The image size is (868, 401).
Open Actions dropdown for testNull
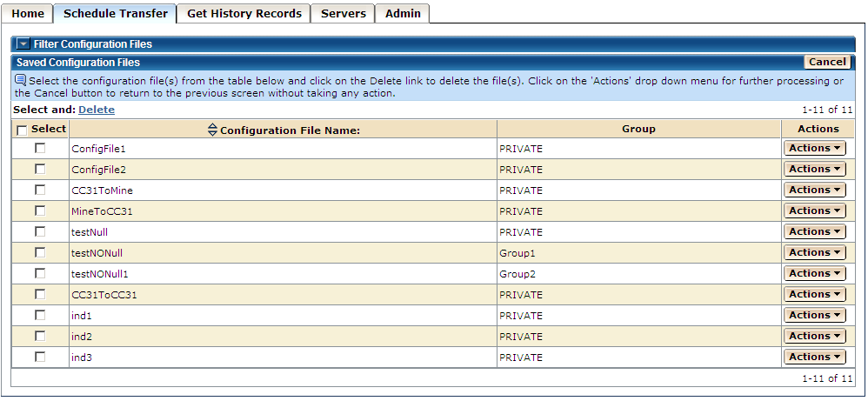tap(814, 231)
